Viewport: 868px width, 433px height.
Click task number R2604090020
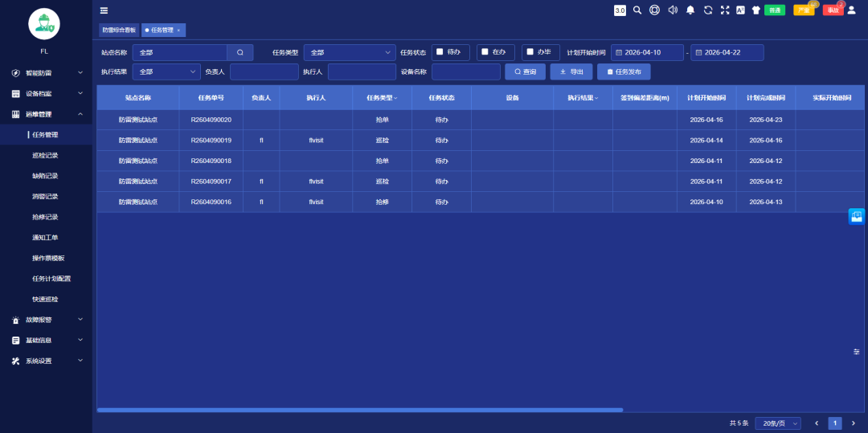pyautogui.click(x=211, y=120)
